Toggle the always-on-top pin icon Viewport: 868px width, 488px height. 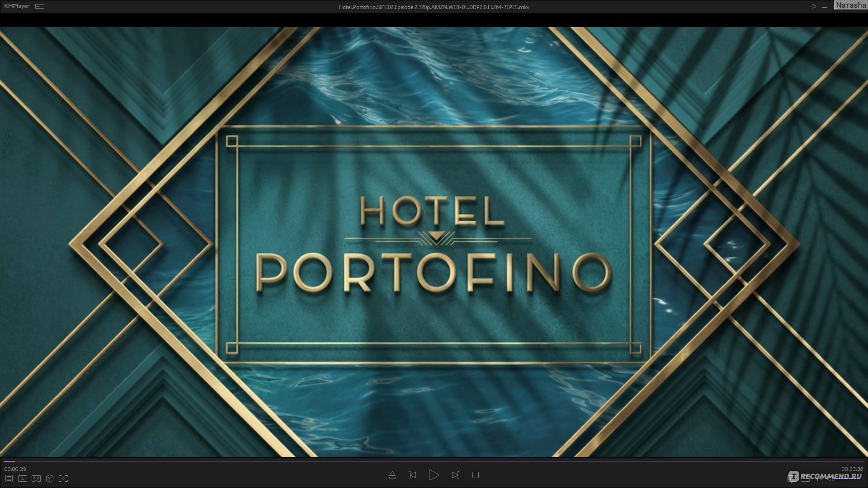[813, 6]
